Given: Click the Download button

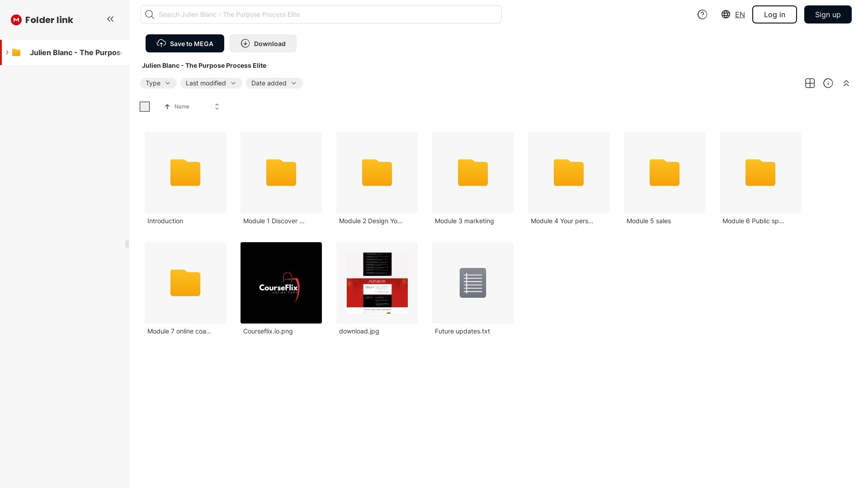Looking at the screenshot, I should pos(263,43).
